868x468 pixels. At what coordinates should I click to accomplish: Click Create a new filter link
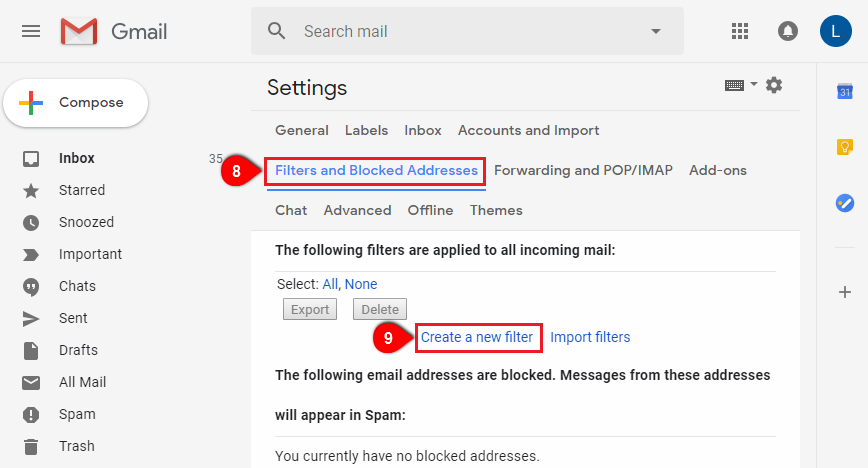[x=477, y=337]
